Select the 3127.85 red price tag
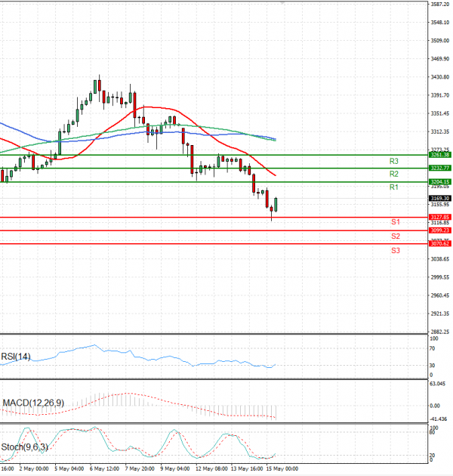This screenshot has width=453, height=476. click(439, 217)
